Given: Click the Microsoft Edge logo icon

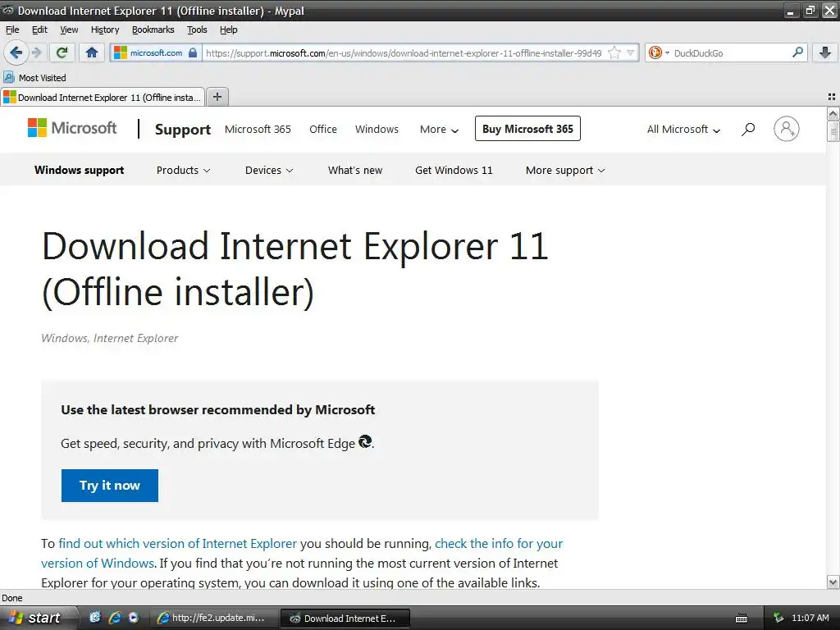Looking at the screenshot, I should click(365, 441).
